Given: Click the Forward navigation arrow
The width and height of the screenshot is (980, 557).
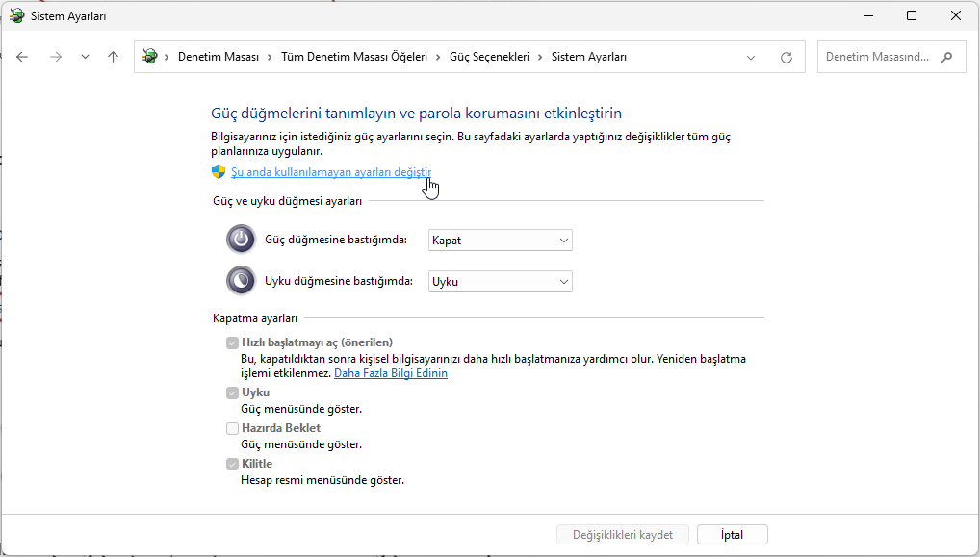Looking at the screenshot, I should [55, 57].
